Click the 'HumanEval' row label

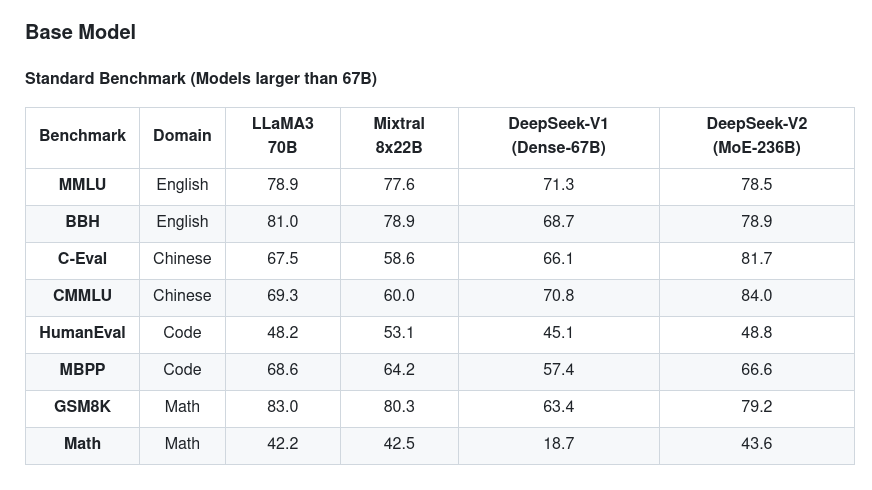click(82, 332)
